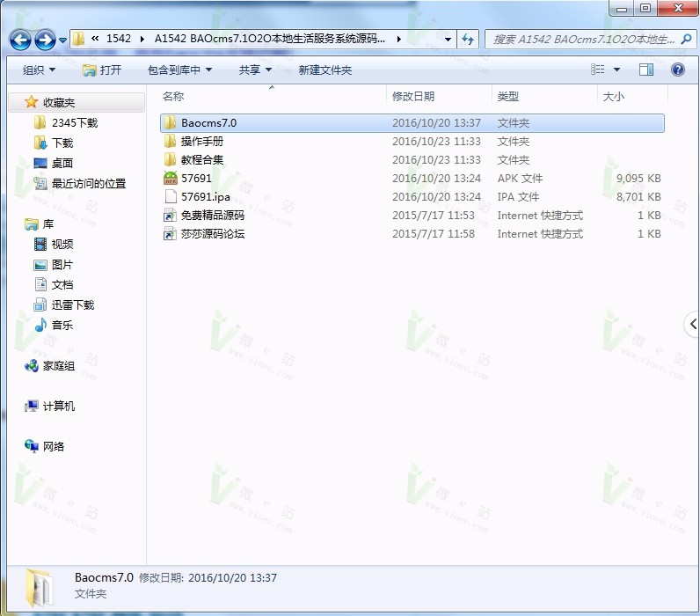This screenshot has width=700, height=616.
Task: Select the 莎莎源码论坛 shortcut icon
Action: tap(170, 233)
